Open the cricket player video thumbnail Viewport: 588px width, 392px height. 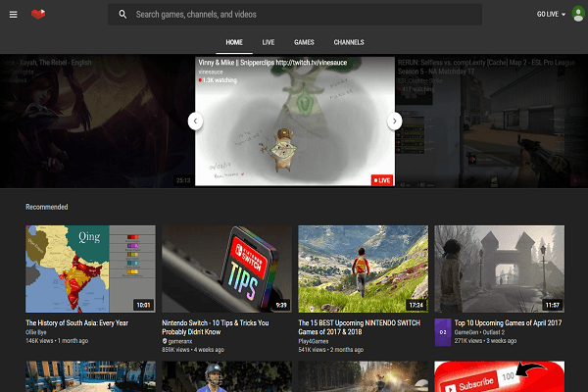[226, 376]
